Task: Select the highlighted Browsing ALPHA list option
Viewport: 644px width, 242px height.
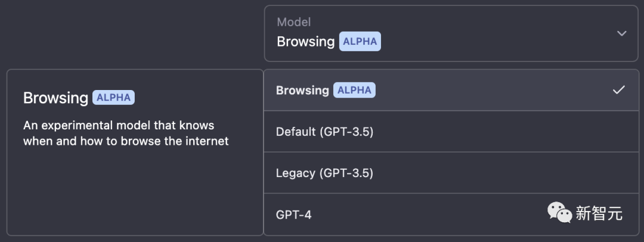Action: click(x=451, y=90)
